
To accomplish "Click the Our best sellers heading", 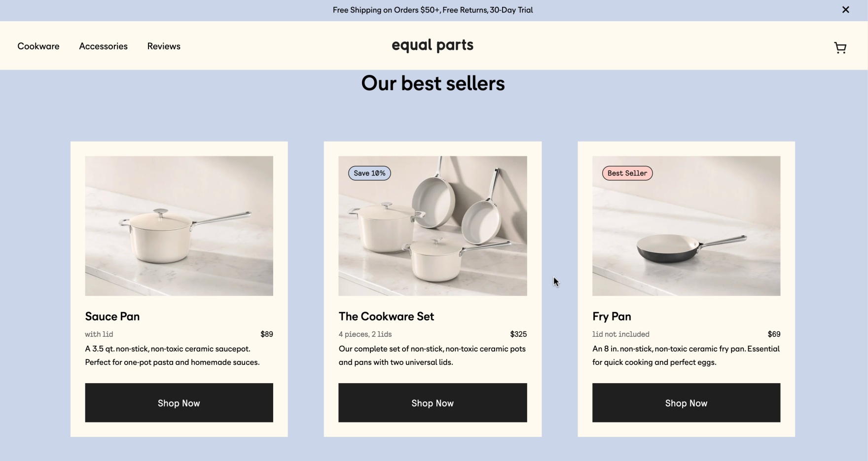I will 433,83.
